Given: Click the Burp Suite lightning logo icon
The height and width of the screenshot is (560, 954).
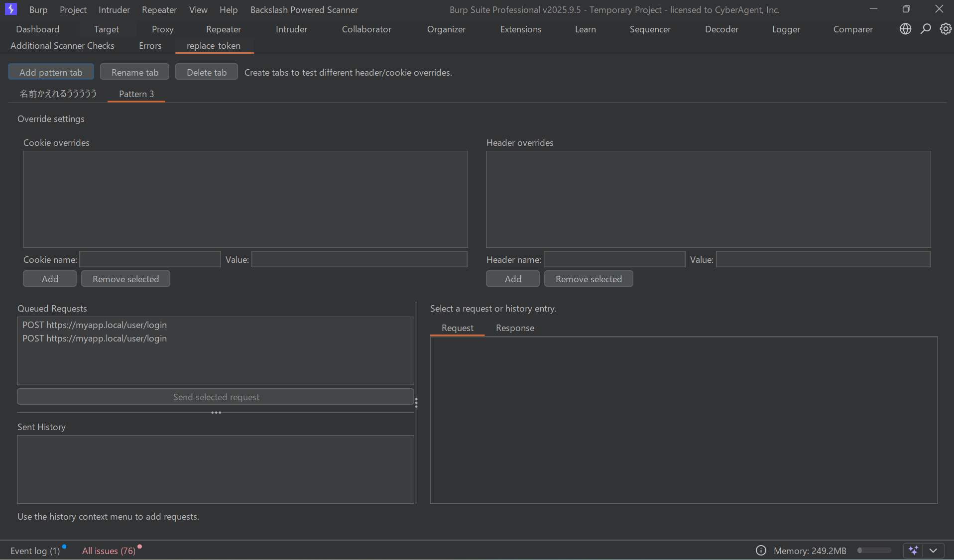Looking at the screenshot, I should (10, 9).
